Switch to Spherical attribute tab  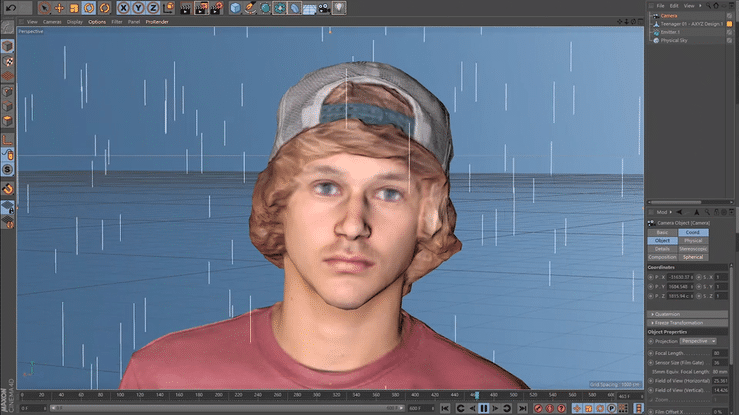click(x=693, y=257)
